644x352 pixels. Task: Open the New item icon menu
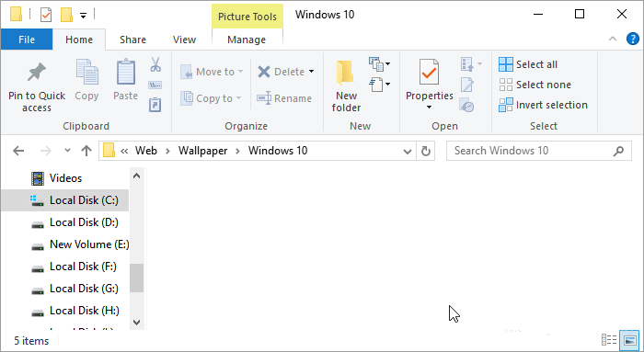(x=379, y=64)
